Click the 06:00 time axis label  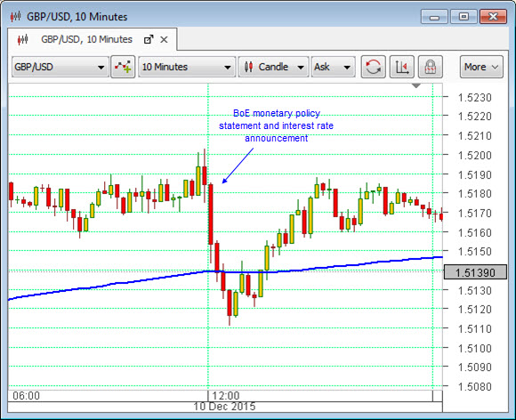(x=27, y=396)
